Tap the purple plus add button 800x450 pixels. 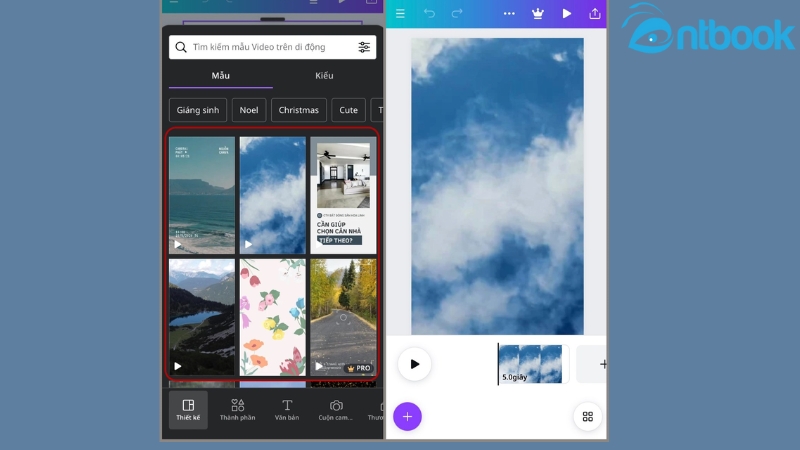[x=407, y=417]
